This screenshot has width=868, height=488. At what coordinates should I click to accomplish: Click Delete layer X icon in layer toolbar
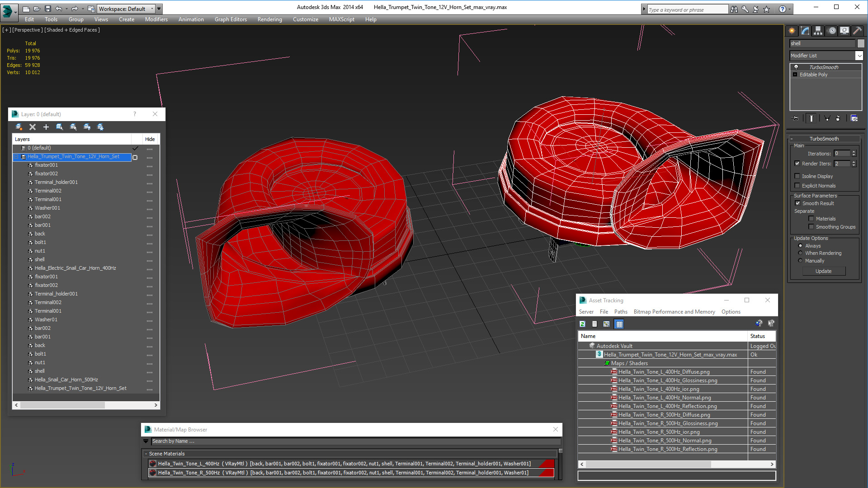click(33, 127)
